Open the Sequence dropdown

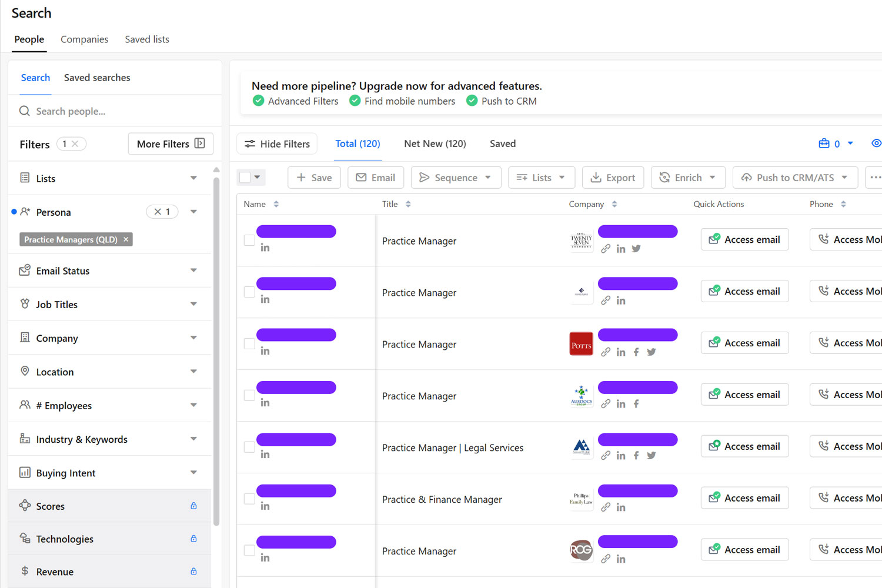456,177
